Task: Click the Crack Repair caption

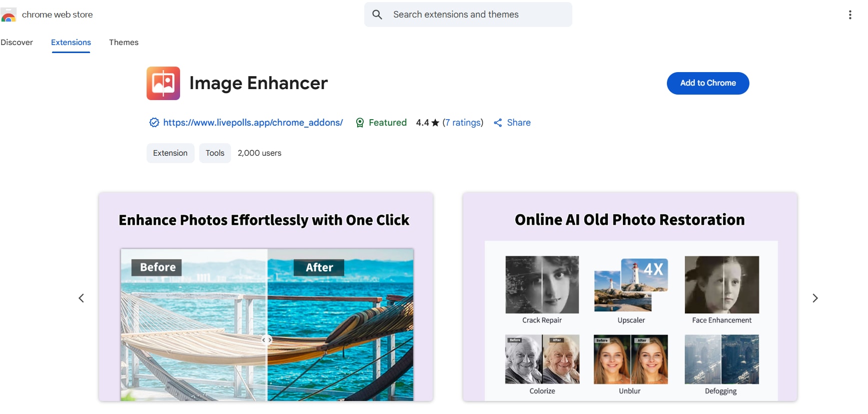Action: click(542, 320)
